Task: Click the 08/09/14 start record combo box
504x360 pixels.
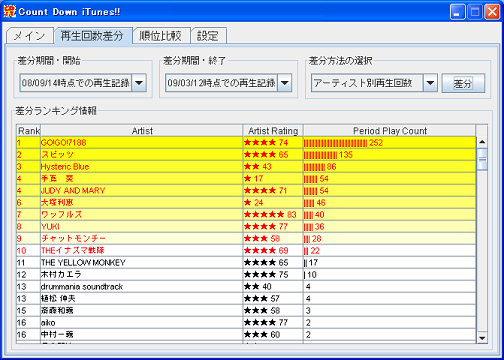Action: click(83, 83)
